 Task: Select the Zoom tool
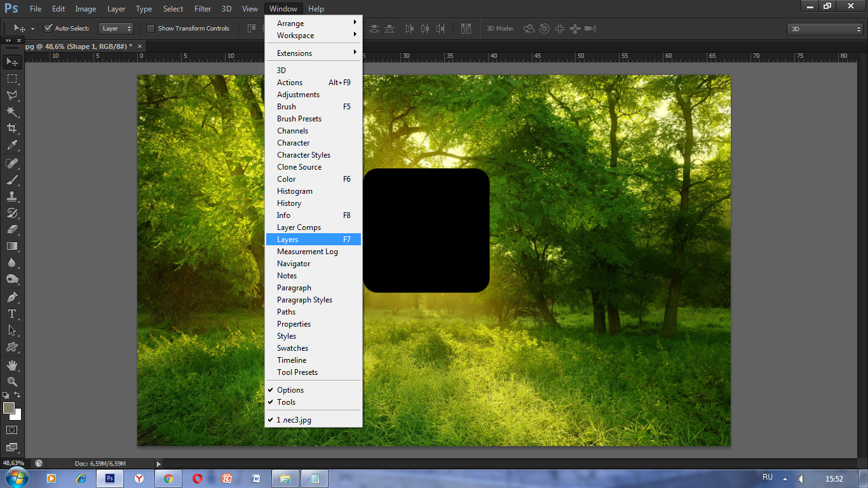tap(12, 381)
